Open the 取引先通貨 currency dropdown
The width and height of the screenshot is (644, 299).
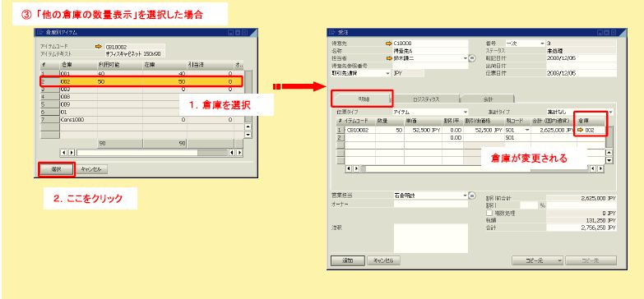pyautogui.click(x=388, y=73)
